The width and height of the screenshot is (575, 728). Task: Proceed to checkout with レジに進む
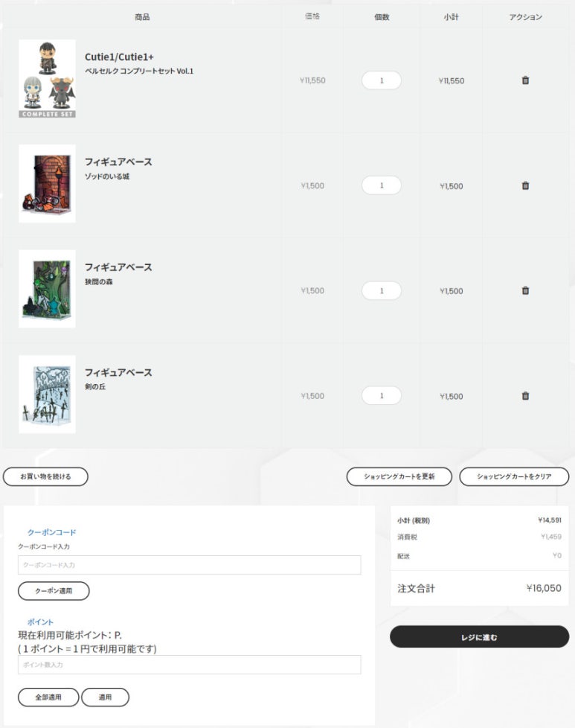click(479, 636)
